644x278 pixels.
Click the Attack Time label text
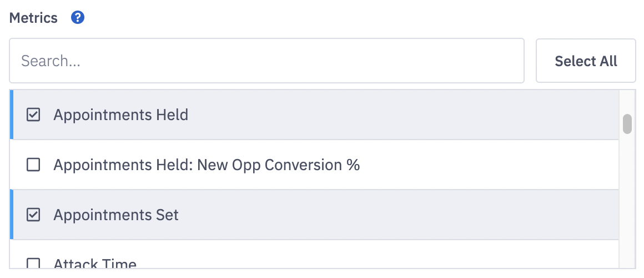pos(95,264)
